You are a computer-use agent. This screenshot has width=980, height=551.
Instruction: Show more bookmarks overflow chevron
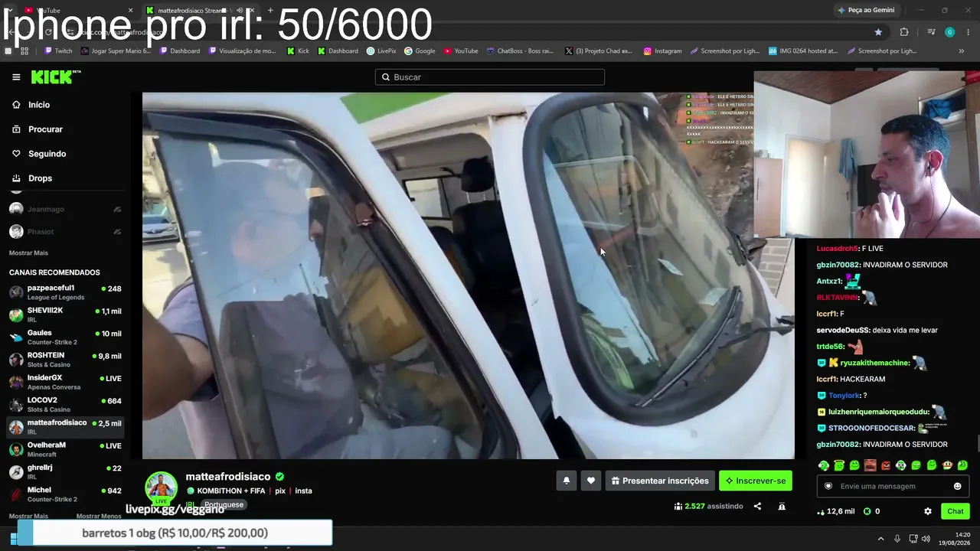(962, 51)
